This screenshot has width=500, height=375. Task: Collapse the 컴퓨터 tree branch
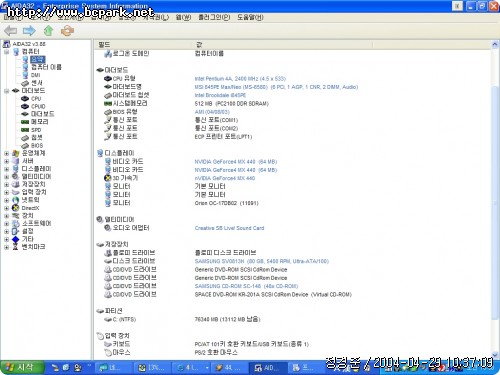(6, 52)
